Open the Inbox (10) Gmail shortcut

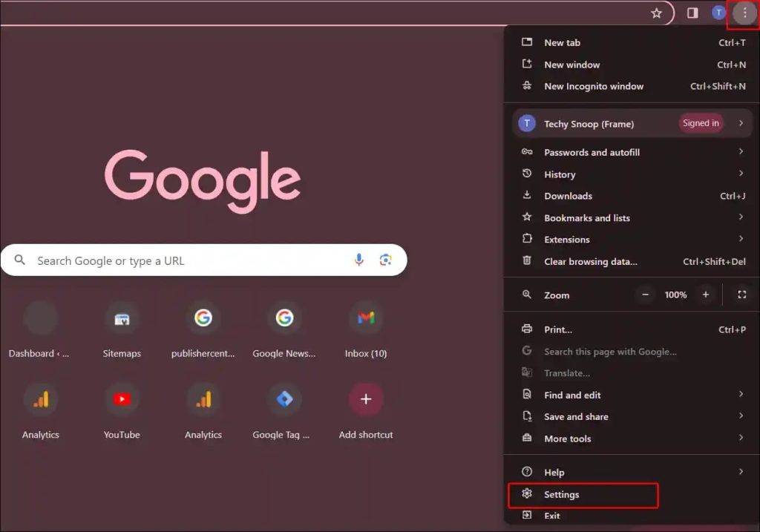[366, 318]
